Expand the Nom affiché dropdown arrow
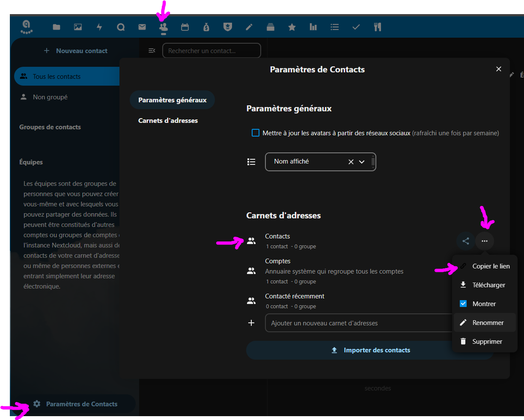This screenshot has width=524, height=420. point(362,162)
